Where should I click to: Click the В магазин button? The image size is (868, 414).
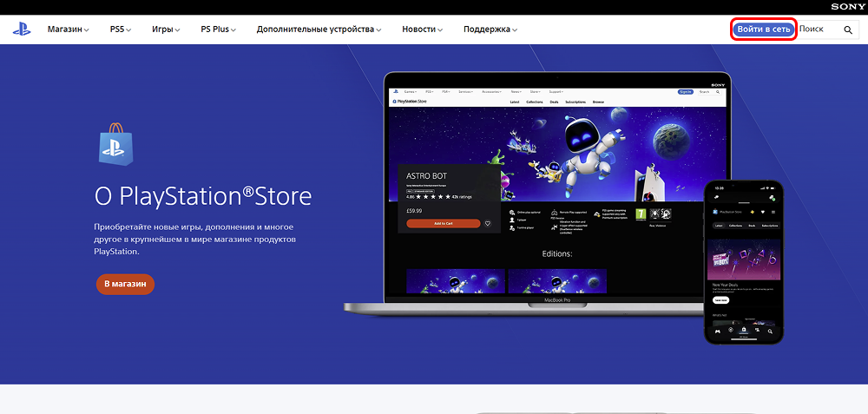coord(125,284)
